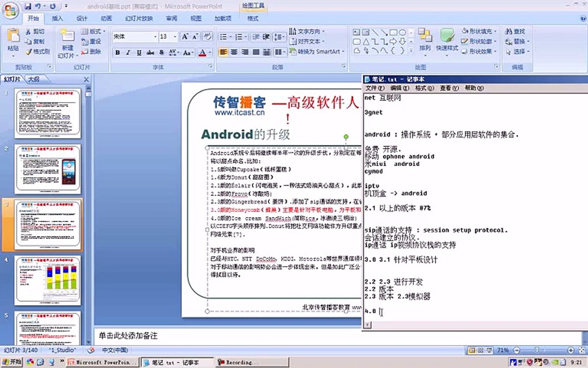The width and height of the screenshot is (588, 368).
Task: Click Reset slide (重设) in ribbon
Action: [91, 41]
